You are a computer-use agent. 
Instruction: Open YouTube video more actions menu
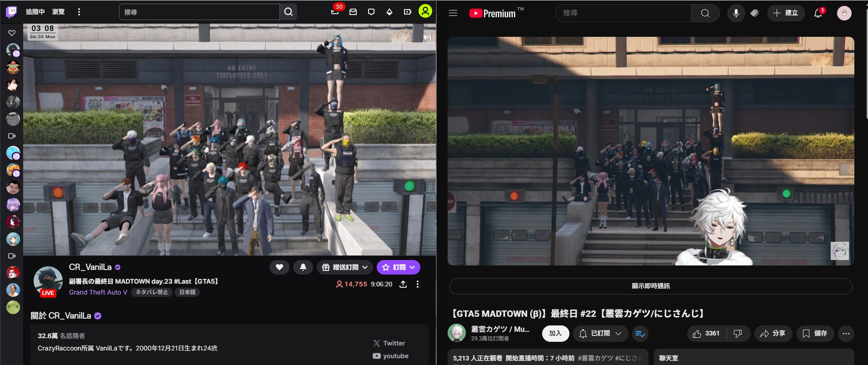(x=846, y=334)
